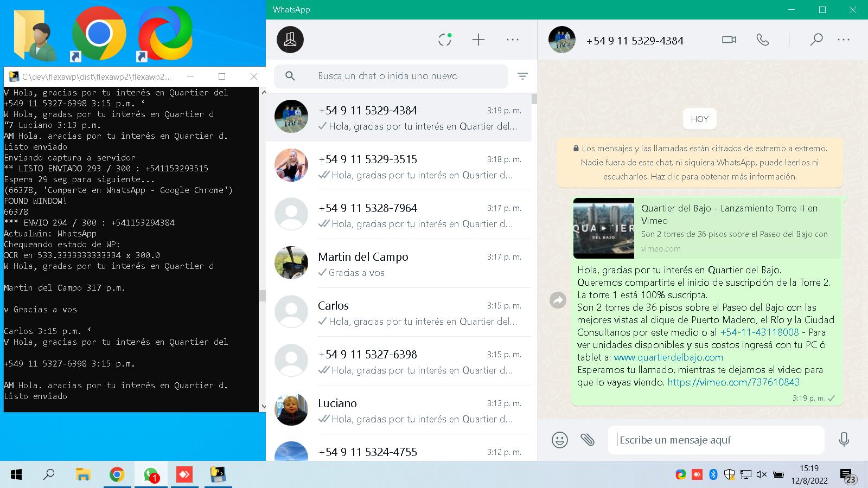
Task: Open chat +54 9 11 5329-3515
Action: [399, 166]
